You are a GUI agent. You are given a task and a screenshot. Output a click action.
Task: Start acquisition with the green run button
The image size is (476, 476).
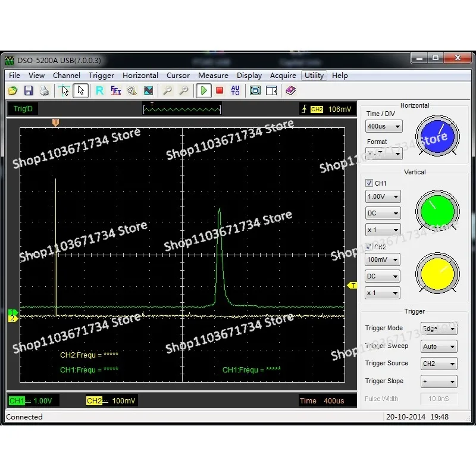203,90
